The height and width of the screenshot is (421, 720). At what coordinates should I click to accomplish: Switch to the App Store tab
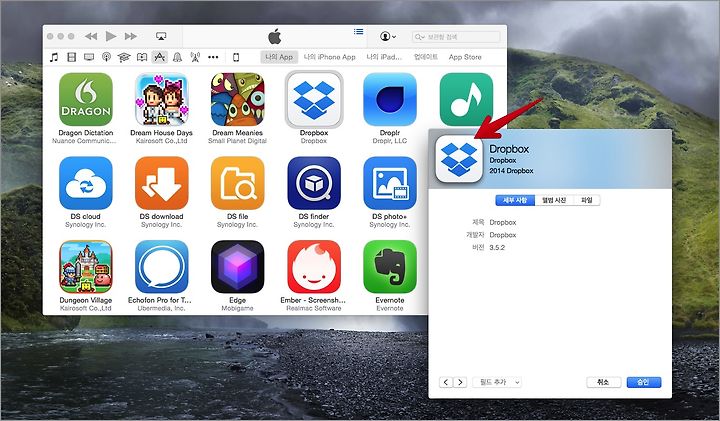465,57
